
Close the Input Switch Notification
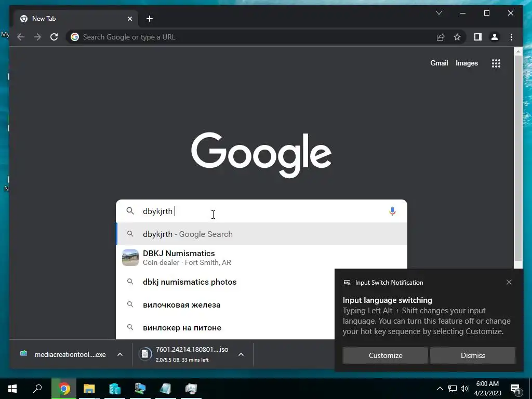[509, 282]
